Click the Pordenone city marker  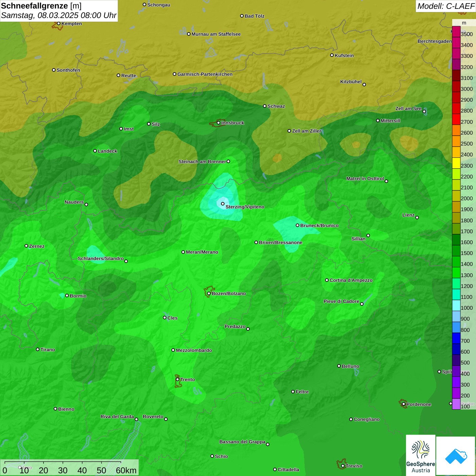[404, 404]
